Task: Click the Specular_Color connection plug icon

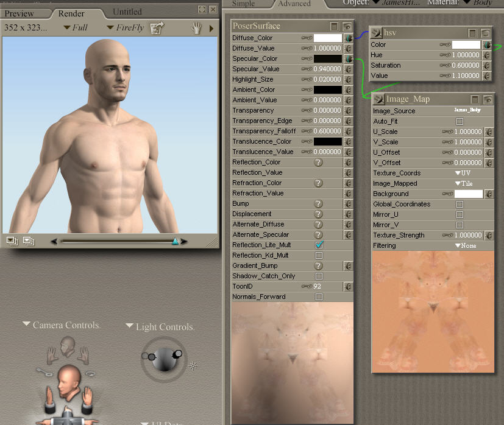Action: 348,59
